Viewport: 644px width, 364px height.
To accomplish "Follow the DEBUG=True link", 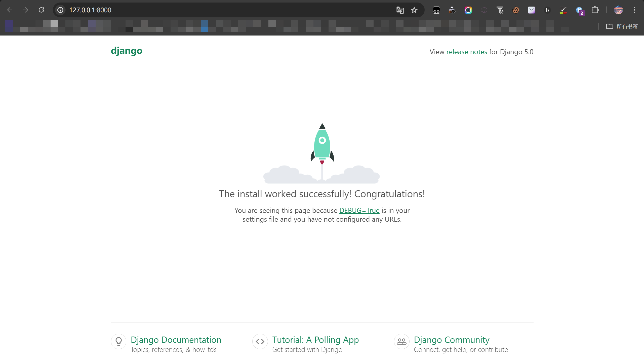I will (x=359, y=210).
